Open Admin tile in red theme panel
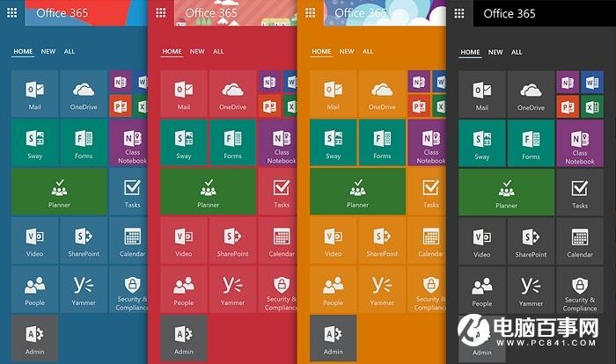 coord(184,339)
